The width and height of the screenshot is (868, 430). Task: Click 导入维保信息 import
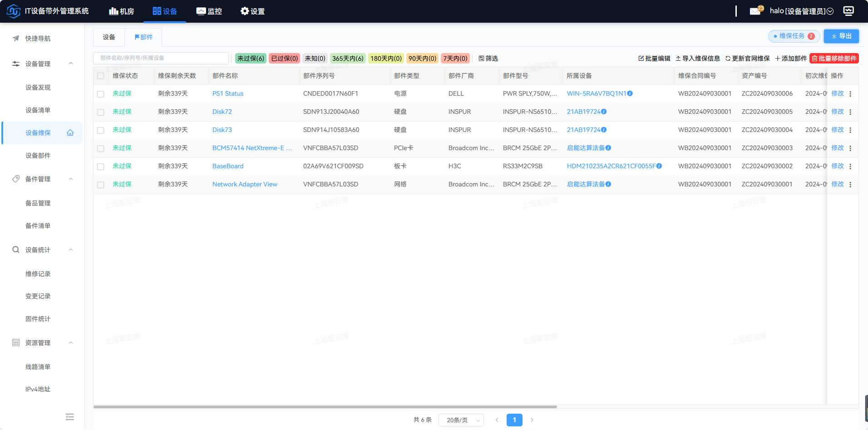coord(698,59)
